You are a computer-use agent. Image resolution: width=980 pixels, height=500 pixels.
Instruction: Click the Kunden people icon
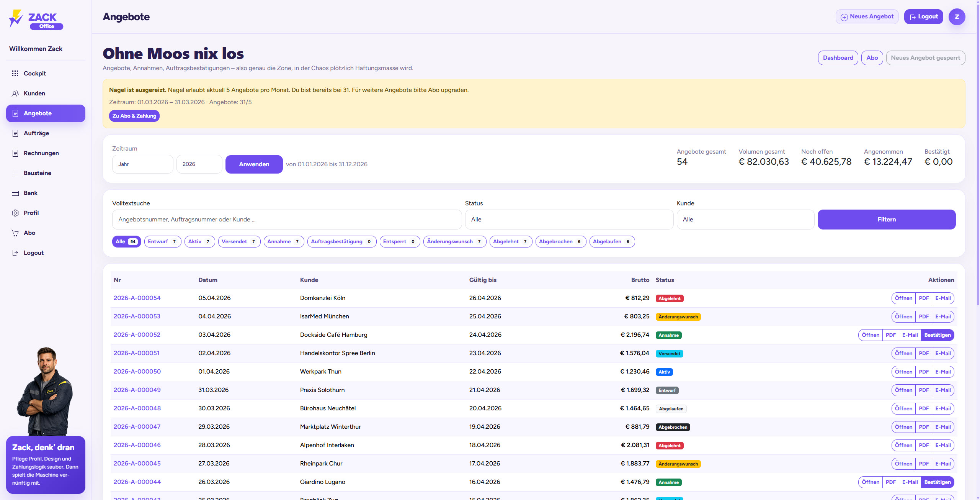[x=15, y=93]
